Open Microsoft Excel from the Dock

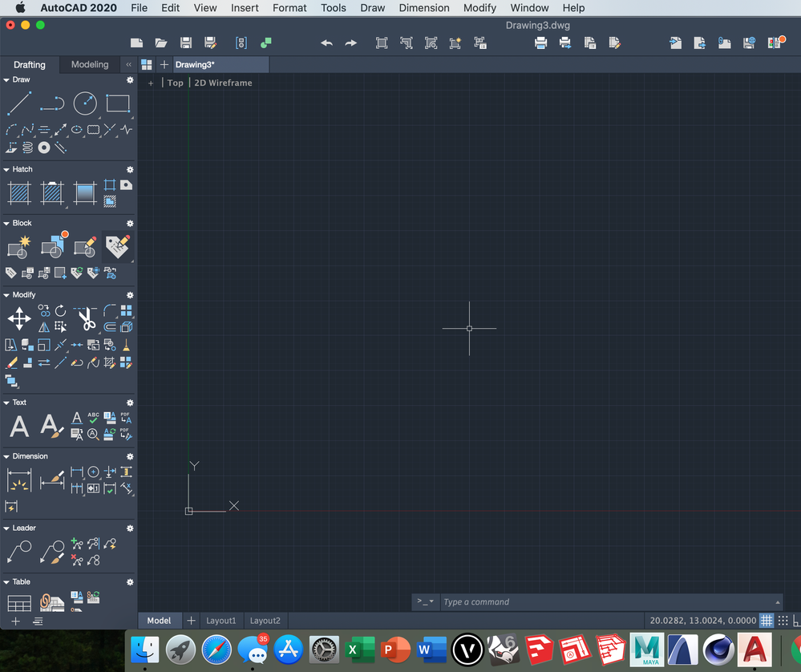[360, 650]
